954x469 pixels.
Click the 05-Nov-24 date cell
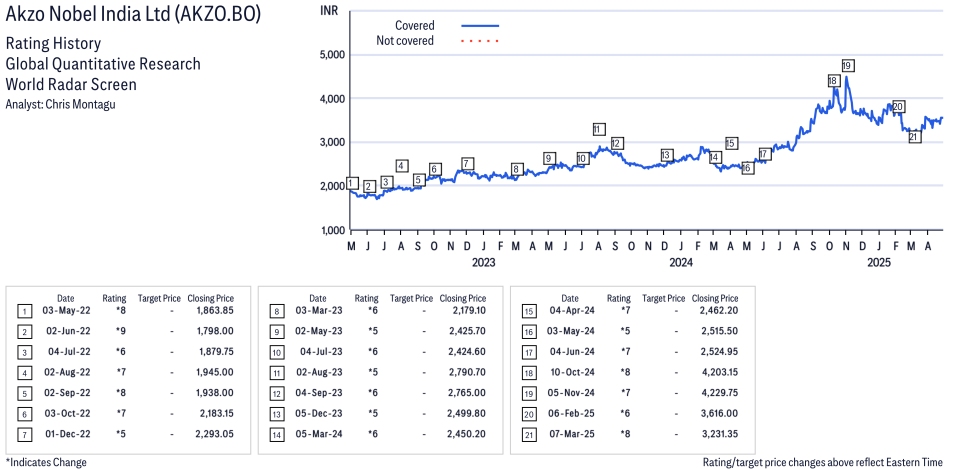click(x=570, y=393)
